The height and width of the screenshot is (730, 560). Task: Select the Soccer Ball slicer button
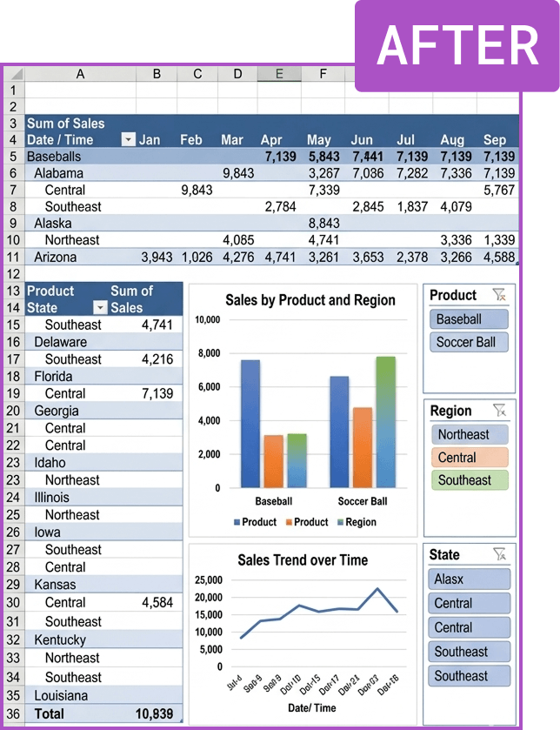(469, 342)
